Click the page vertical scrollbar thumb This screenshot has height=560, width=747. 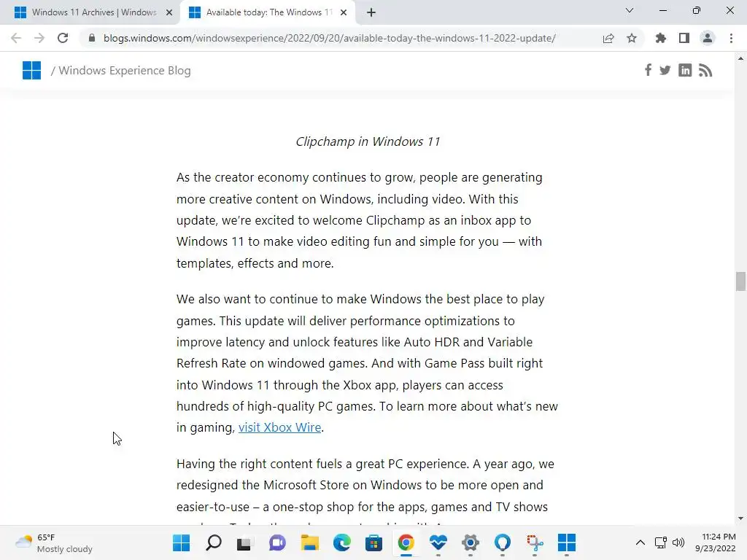(740, 281)
